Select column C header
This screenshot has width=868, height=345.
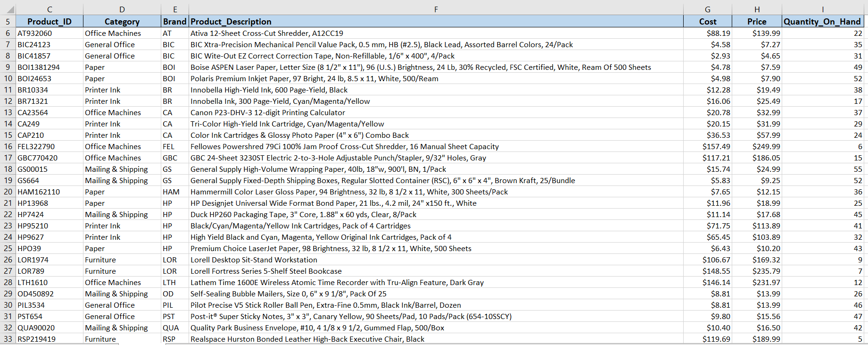[50, 9]
